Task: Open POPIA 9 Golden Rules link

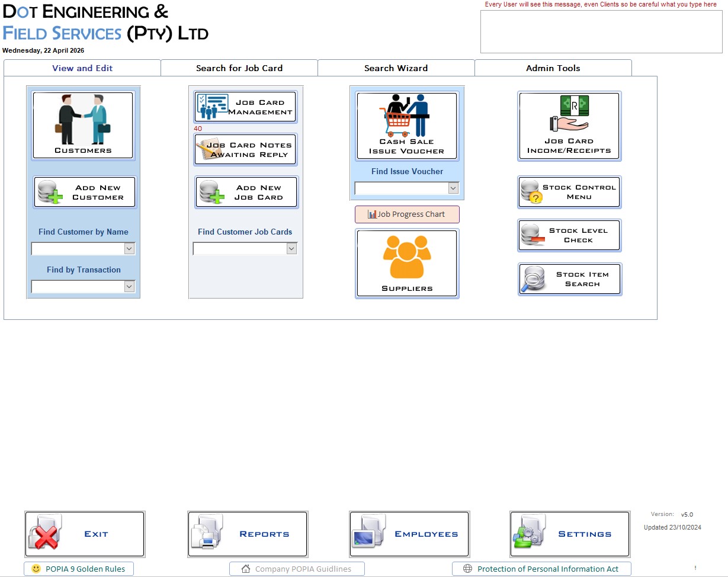Action: point(79,569)
